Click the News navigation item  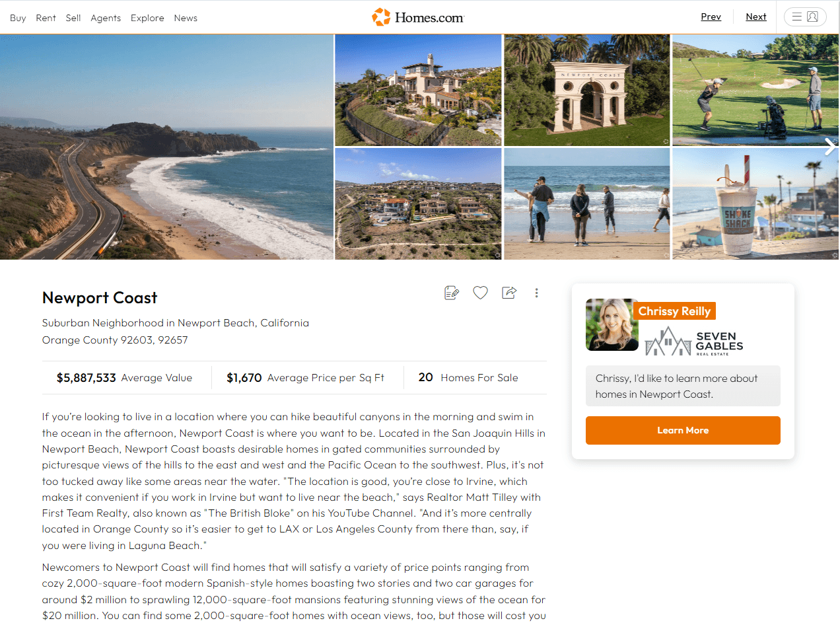[186, 18]
